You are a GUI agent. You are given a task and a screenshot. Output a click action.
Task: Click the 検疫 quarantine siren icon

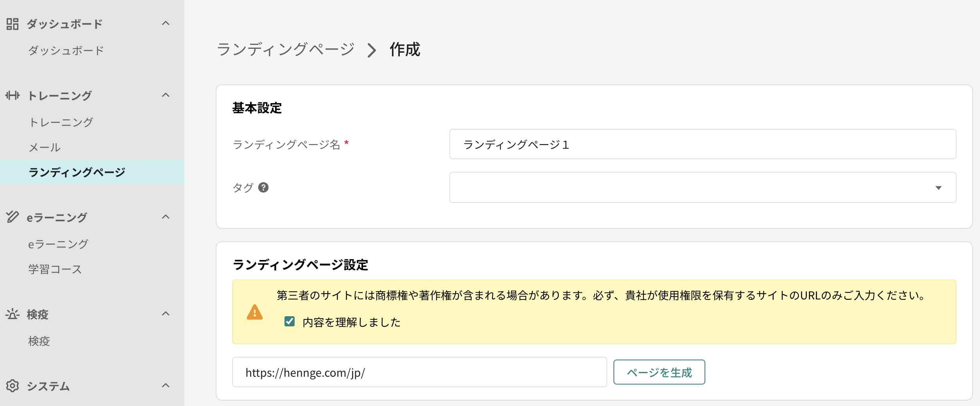13,314
